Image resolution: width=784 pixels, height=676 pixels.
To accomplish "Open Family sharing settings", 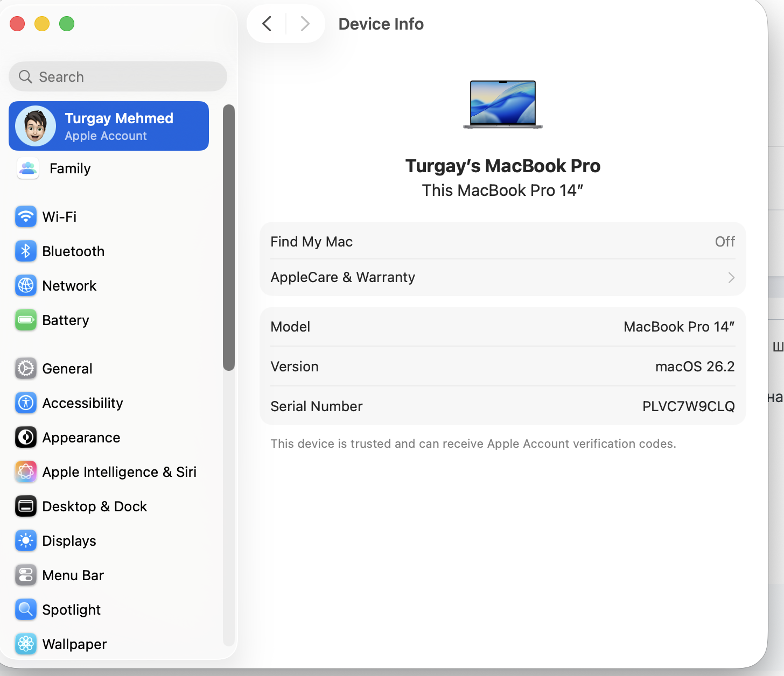I will tap(70, 168).
